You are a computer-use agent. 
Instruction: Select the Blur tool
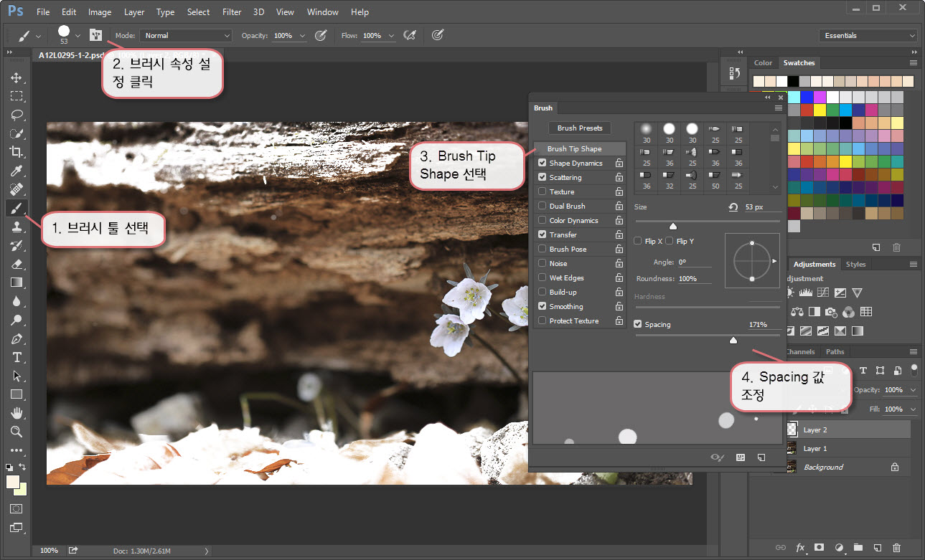17,301
